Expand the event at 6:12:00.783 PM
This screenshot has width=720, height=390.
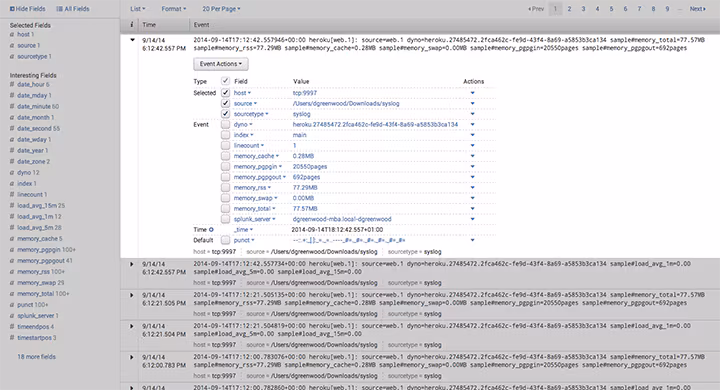tap(132, 357)
